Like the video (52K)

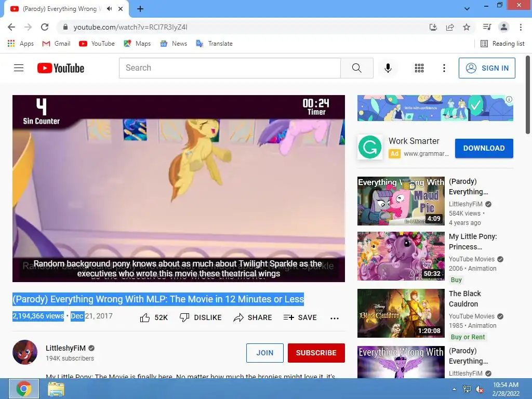coord(154,317)
